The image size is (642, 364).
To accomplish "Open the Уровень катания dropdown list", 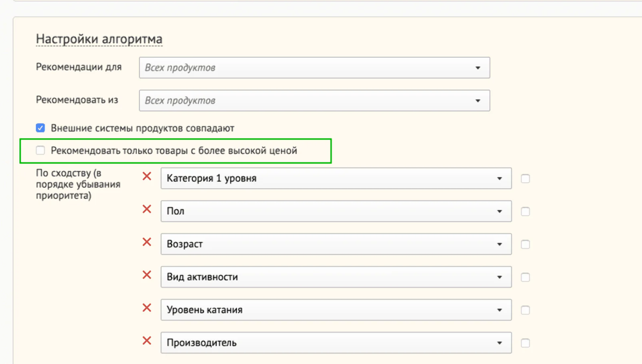I will click(x=336, y=310).
